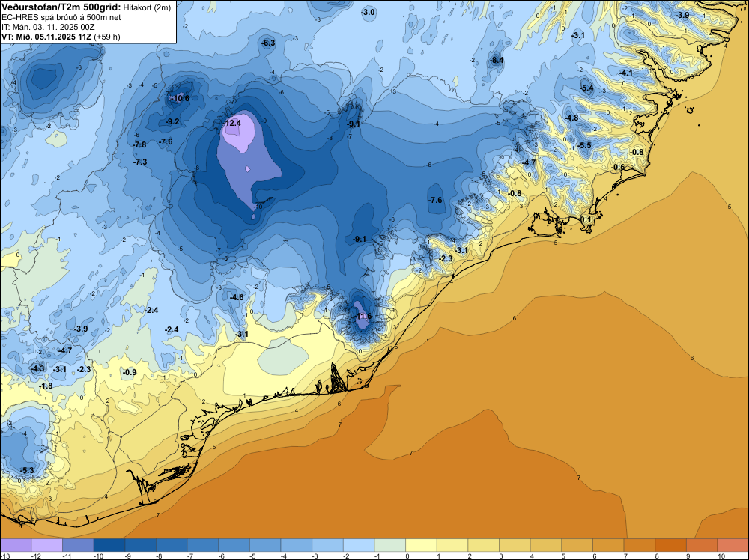749x560 pixels.
Task: Click the 0.1 temperature label on the coast
Action: click(x=586, y=219)
